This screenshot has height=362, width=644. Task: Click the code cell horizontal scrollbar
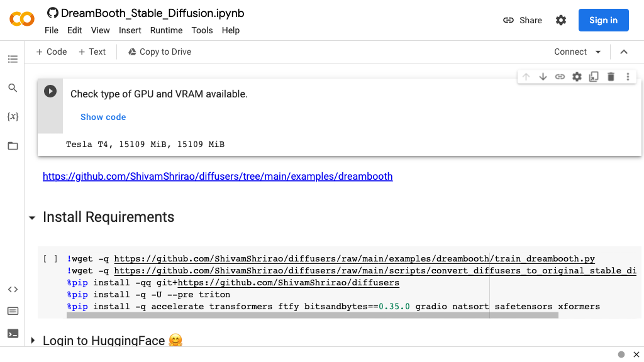pos(312,315)
